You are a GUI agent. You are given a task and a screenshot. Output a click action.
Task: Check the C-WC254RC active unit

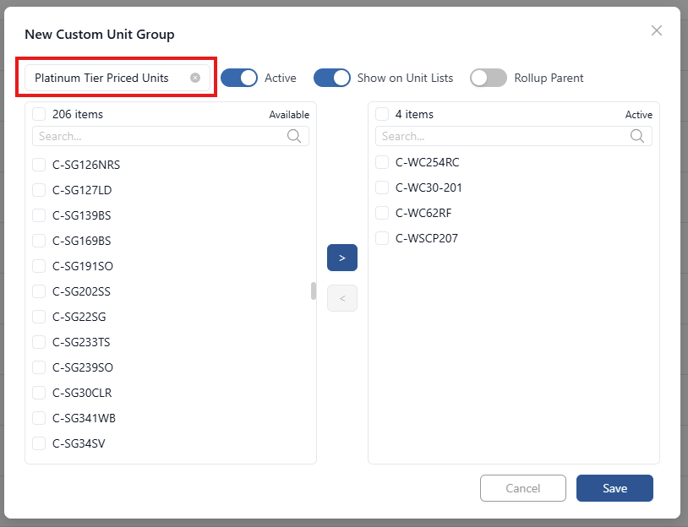pyautogui.click(x=382, y=162)
